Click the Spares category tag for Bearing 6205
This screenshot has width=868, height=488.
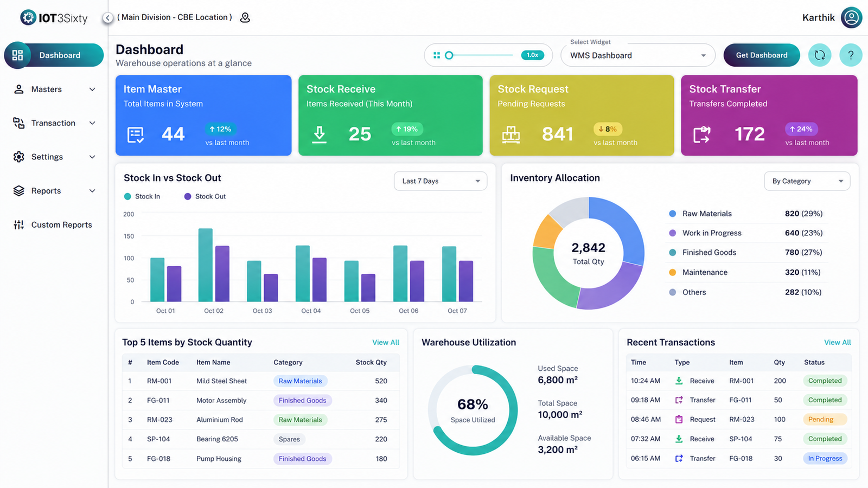click(x=289, y=439)
